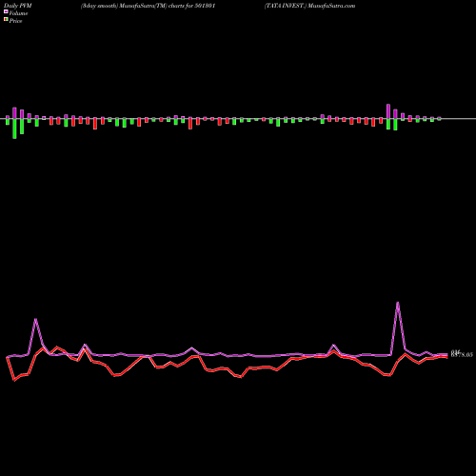This screenshot has width=476, height=476.
Task: Click the price value label at line end
Action: [x=462, y=354]
